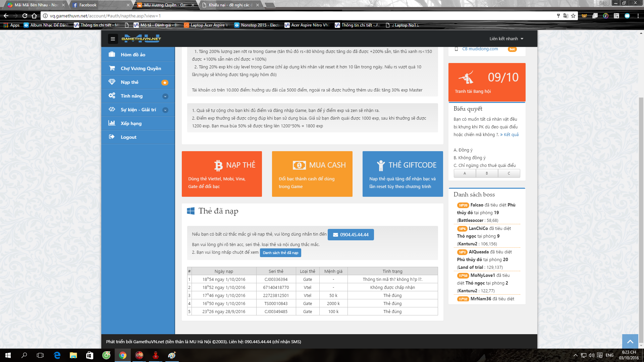Click the Xếp hạng bar chart icon
Image resolution: width=644 pixels, height=362 pixels.
[x=112, y=123]
